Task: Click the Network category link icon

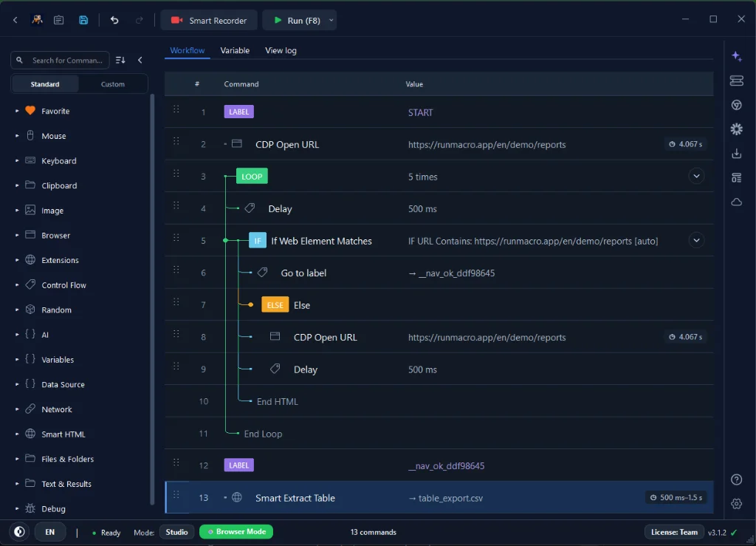Action: click(30, 409)
